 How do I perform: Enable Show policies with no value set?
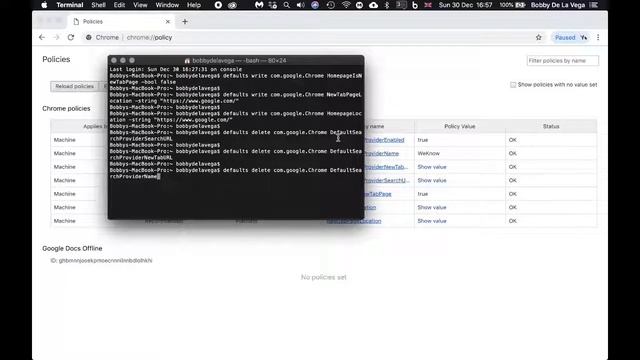coord(513,84)
